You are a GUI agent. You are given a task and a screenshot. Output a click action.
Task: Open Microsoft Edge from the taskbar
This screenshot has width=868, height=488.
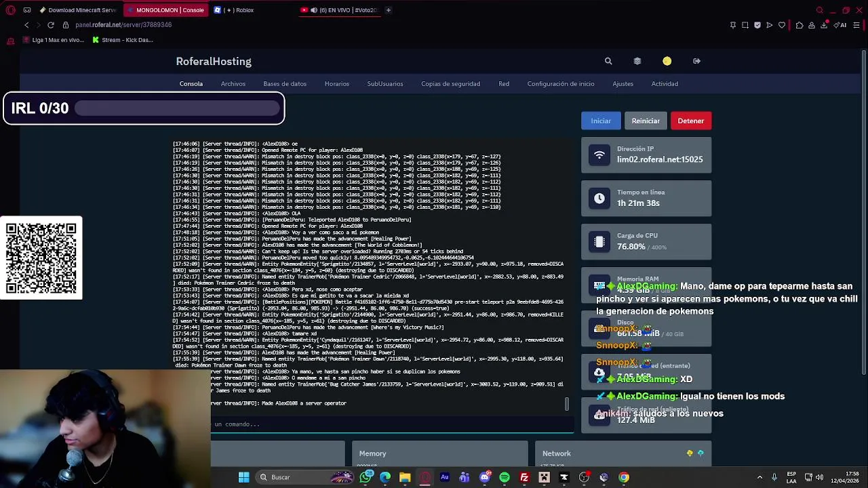point(385,477)
